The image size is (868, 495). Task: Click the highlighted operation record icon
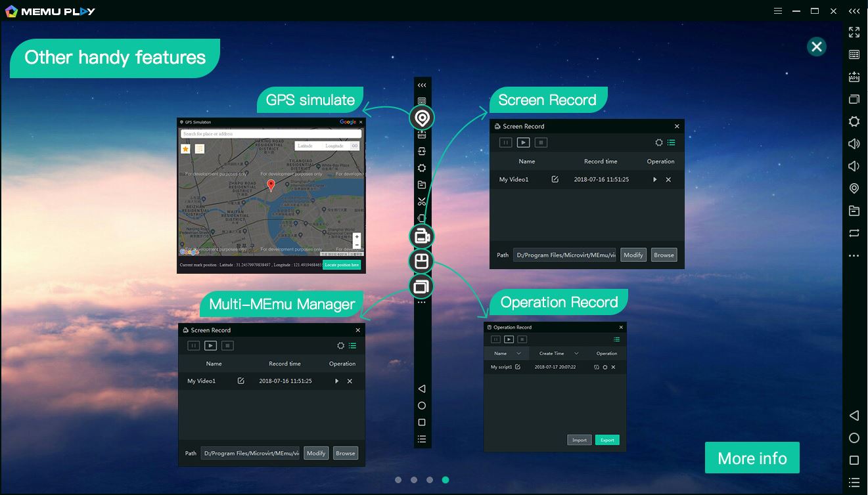tap(422, 261)
